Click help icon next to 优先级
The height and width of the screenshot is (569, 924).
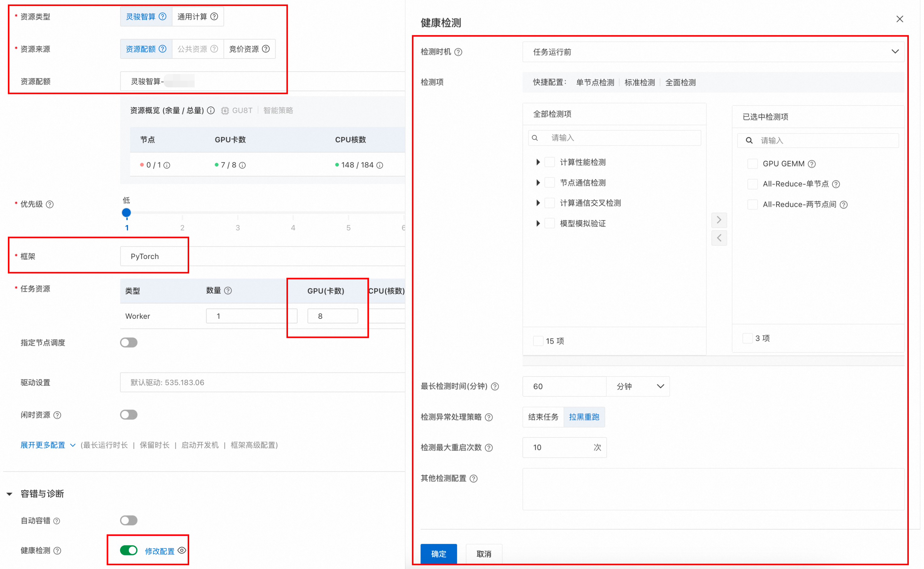50,204
